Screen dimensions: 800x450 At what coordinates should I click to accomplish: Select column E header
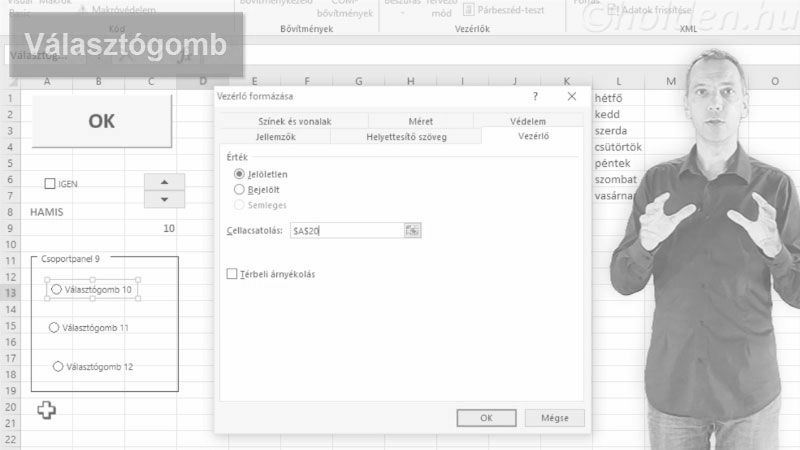(255, 81)
